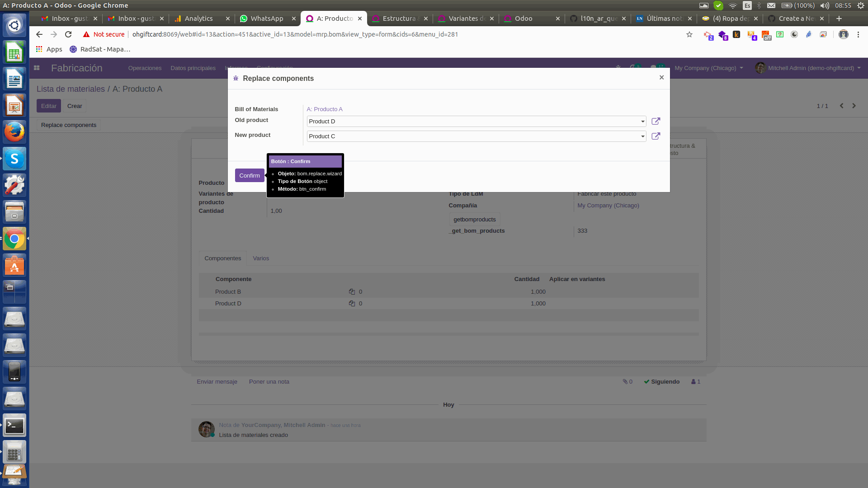Switch to the Varios tab
868x488 pixels.
pos(261,258)
